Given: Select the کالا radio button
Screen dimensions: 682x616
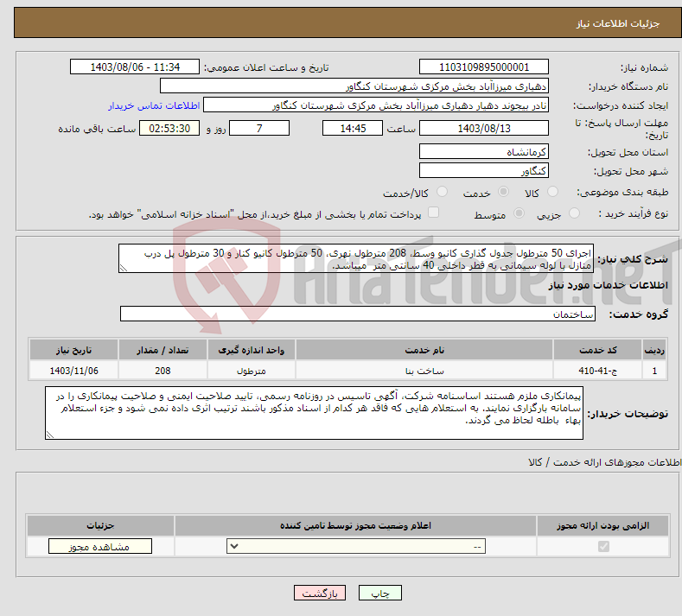Looking at the screenshot, I should click(552, 192).
